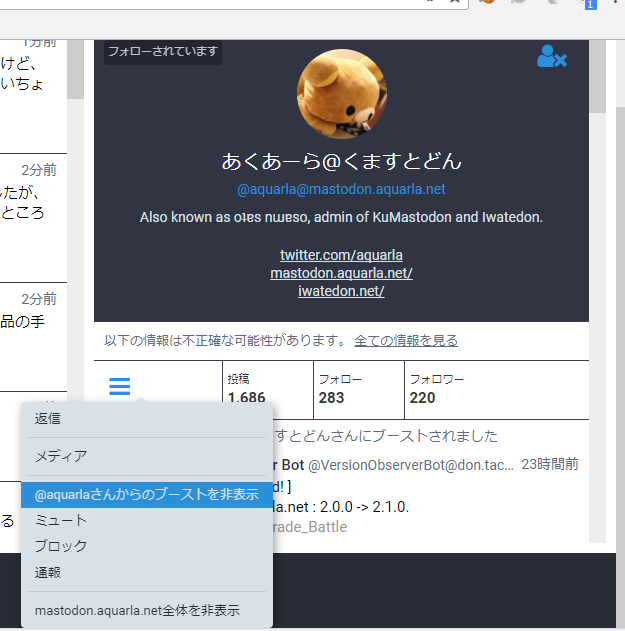Open the hamburger profile menu icon
The image size is (625, 631).
point(120,387)
